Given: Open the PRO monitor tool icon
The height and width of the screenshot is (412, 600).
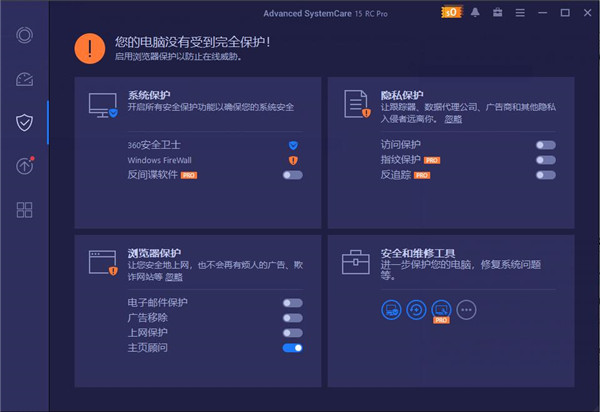Looking at the screenshot, I should click(x=441, y=310).
